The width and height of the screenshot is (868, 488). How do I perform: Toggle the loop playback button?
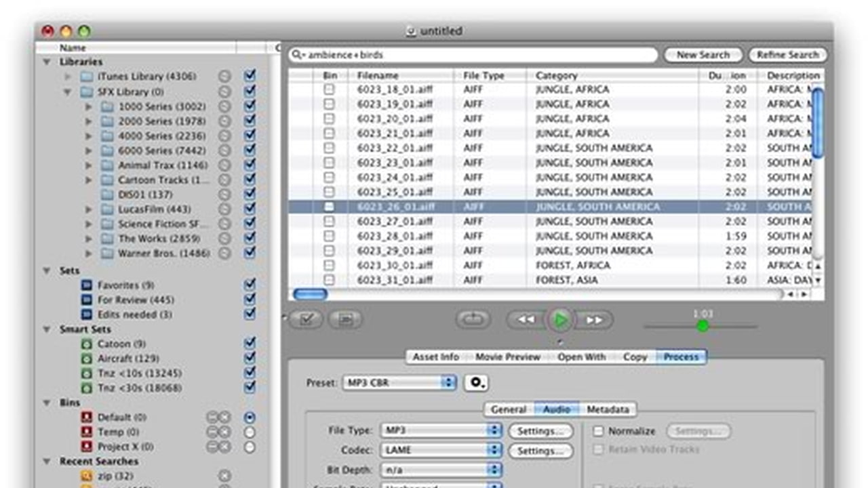pos(473,320)
